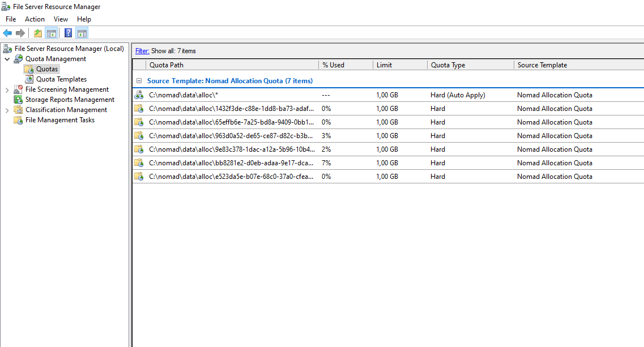Select the quota row showing 7% used
This screenshot has width=644, height=347.
231,163
